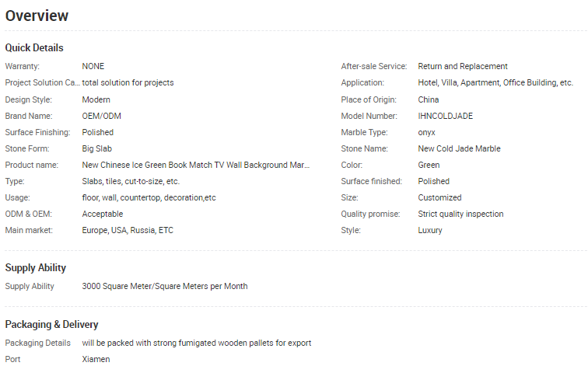Select the model number IHNCOLDJADE
Screen dimensions: 588x373
pyautogui.click(x=446, y=116)
